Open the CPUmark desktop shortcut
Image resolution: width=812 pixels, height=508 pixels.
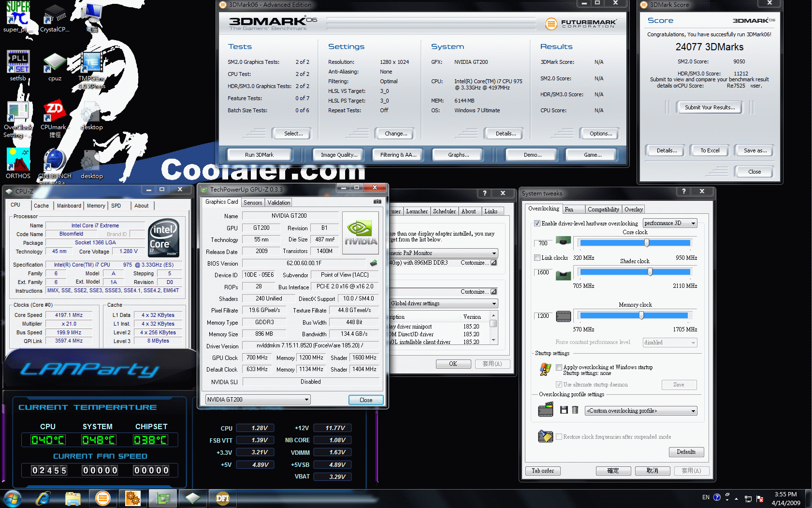coord(54,120)
